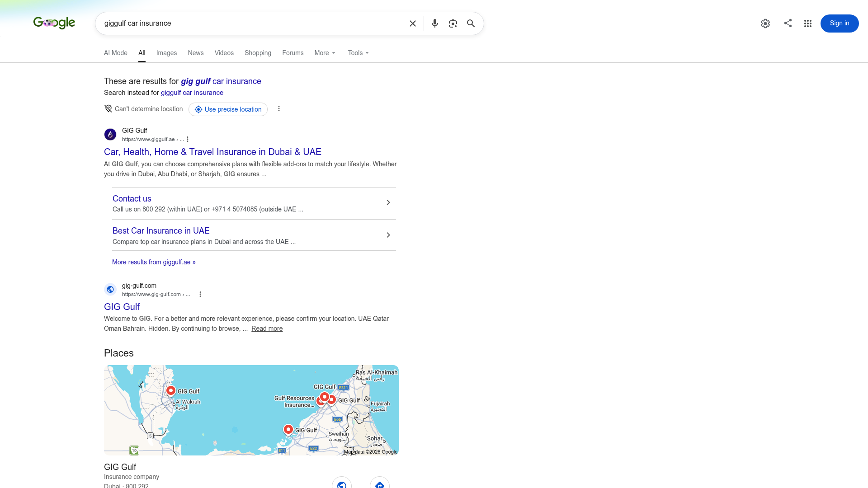
Task: Open the GIG Gulf gig-gulf.com result title
Action: 122,307
